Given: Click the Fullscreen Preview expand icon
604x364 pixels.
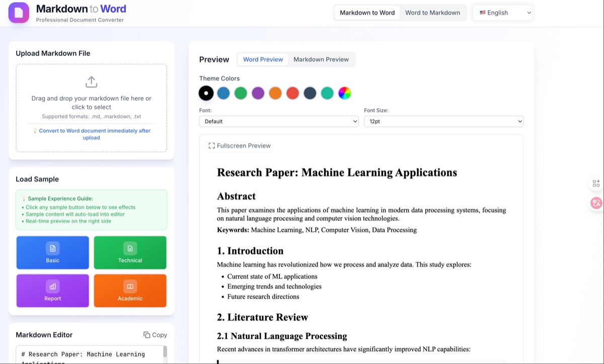Looking at the screenshot, I should pyautogui.click(x=211, y=145).
